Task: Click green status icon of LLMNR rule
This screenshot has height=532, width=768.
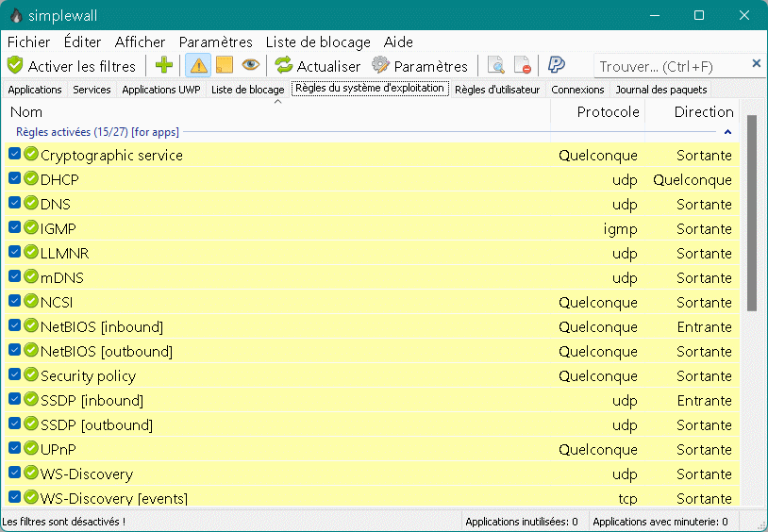Action: click(31, 252)
